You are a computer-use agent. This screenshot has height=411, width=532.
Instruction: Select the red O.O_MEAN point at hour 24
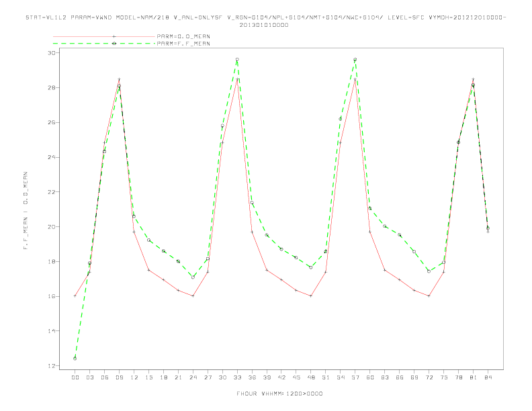click(x=193, y=295)
